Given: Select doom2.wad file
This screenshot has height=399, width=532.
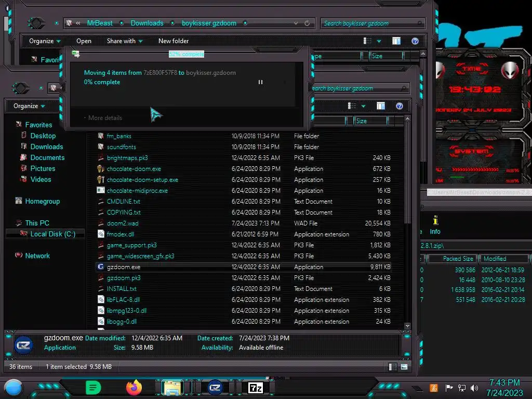Looking at the screenshot, I should point(123,223).
